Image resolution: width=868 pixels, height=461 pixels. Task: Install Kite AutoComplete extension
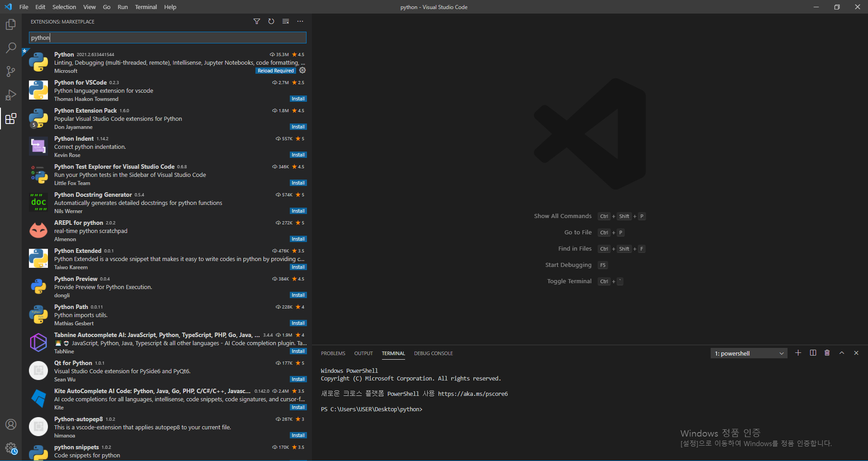coord(298,407)
